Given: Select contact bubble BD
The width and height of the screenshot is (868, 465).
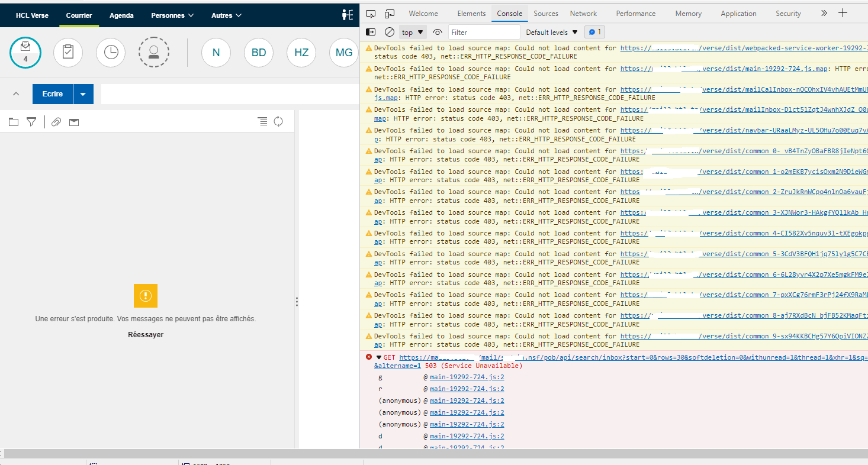Looking at the screenshot, I should click(x=259, y=53).
